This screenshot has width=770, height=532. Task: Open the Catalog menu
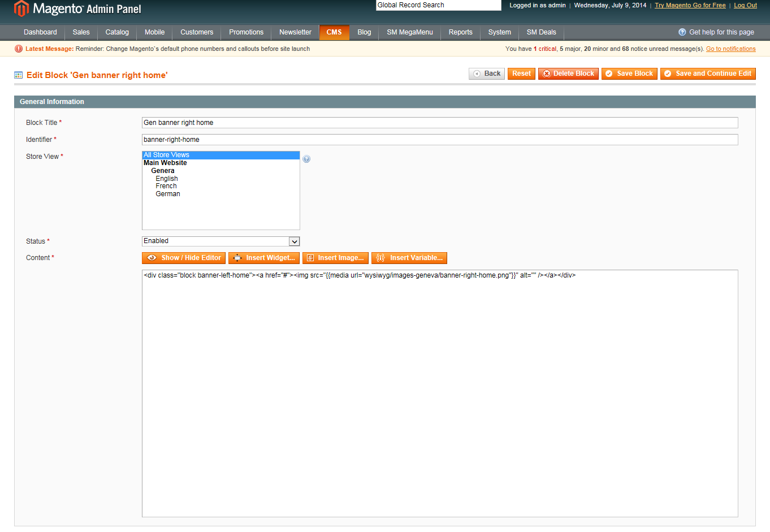tap(117, 32)
